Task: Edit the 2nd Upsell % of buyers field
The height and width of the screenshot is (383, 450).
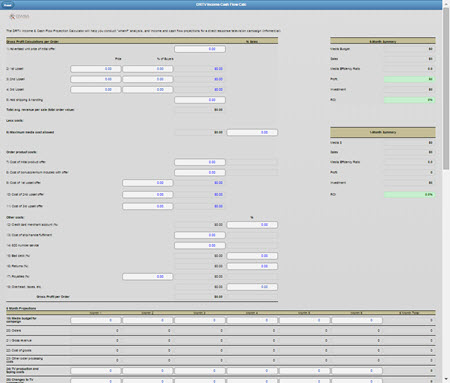Action: (148, 79)
